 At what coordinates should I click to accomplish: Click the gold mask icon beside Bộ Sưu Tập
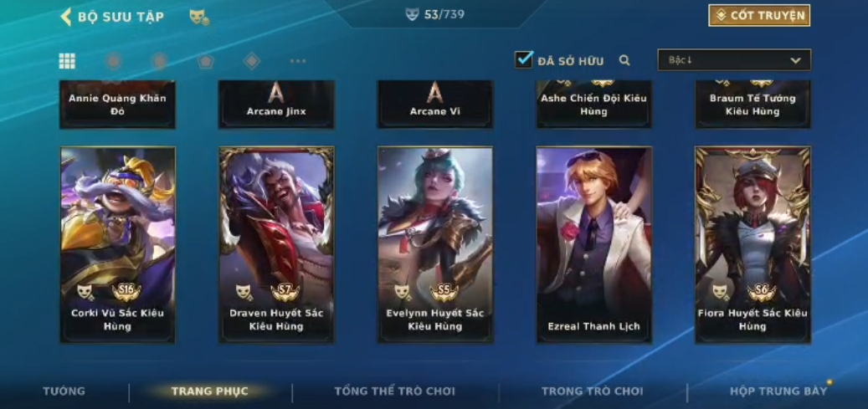[198, 18]
